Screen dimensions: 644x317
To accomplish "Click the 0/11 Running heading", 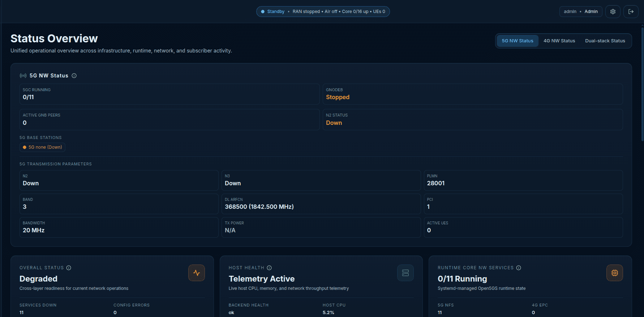I will 462,279.
